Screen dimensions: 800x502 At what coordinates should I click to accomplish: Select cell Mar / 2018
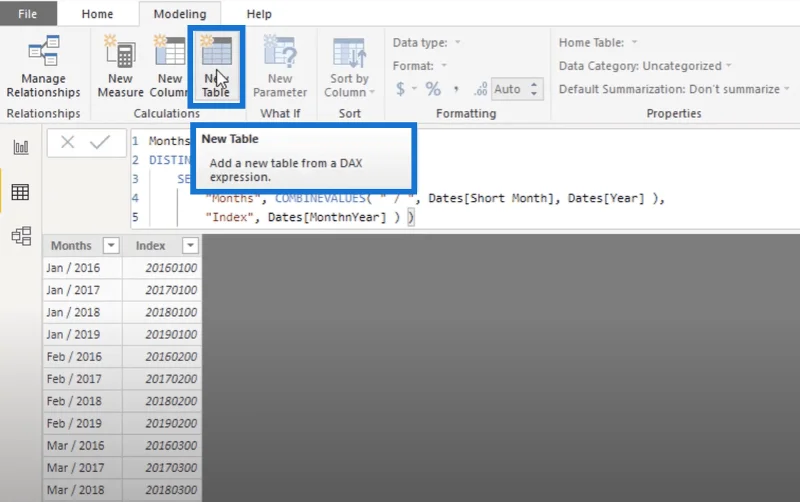[x=83, y=490]
